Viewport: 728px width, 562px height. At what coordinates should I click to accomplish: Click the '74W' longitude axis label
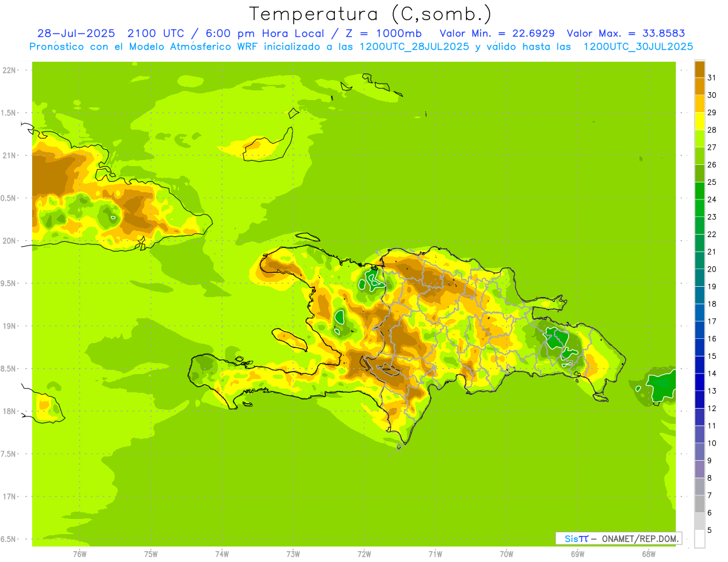(x=222, y=554)
